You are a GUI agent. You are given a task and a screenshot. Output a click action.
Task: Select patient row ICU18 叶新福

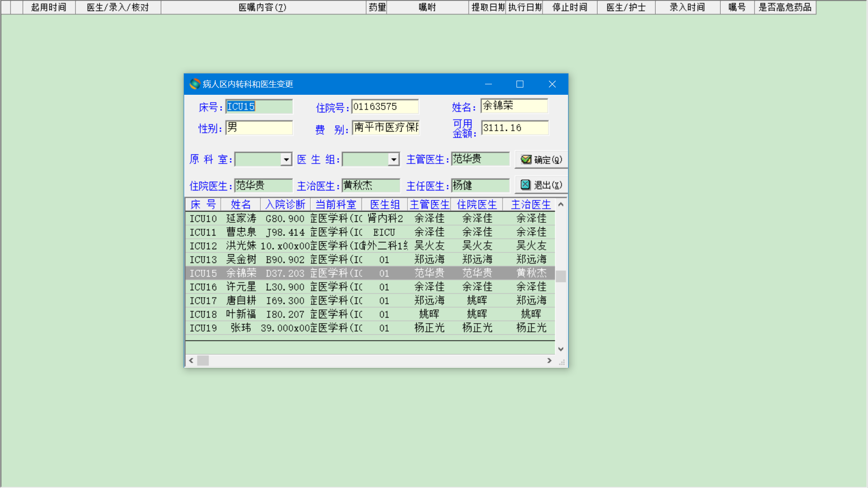[x=370, y=314]
